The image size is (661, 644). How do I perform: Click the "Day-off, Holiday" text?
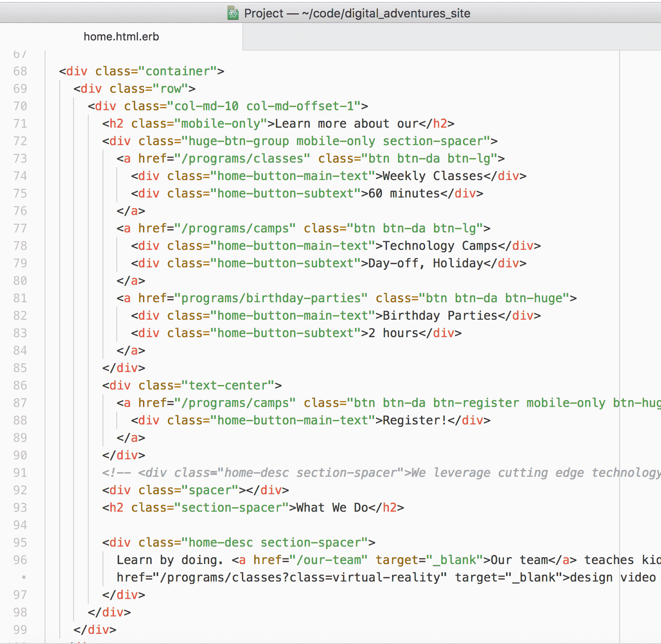click(x=426, y=263)
